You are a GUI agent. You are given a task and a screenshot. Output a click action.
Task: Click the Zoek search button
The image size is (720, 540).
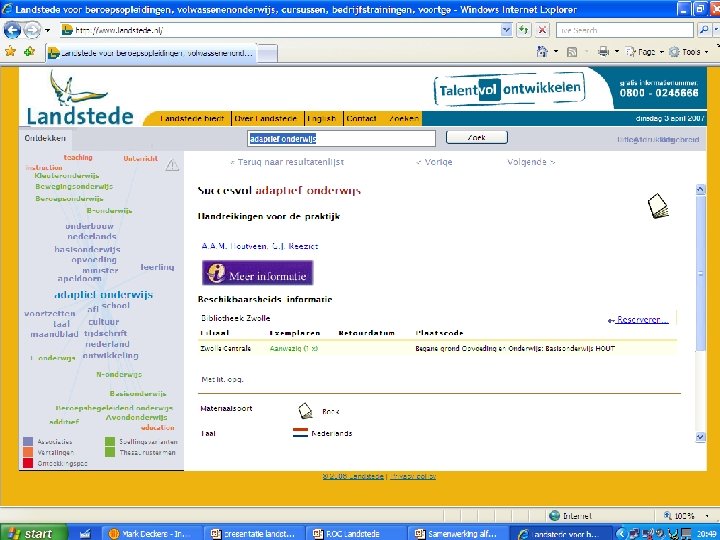pos(477,137)
